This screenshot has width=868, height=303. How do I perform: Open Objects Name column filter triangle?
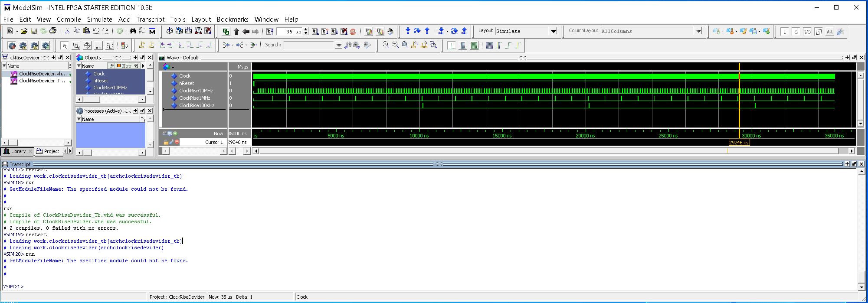(x=79, y=66)
